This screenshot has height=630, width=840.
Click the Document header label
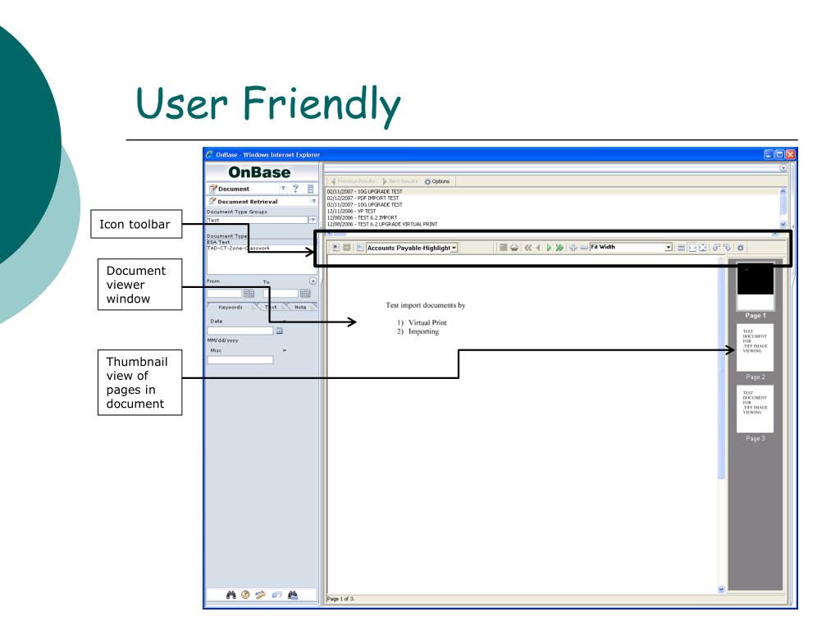(x=234, y=189)
